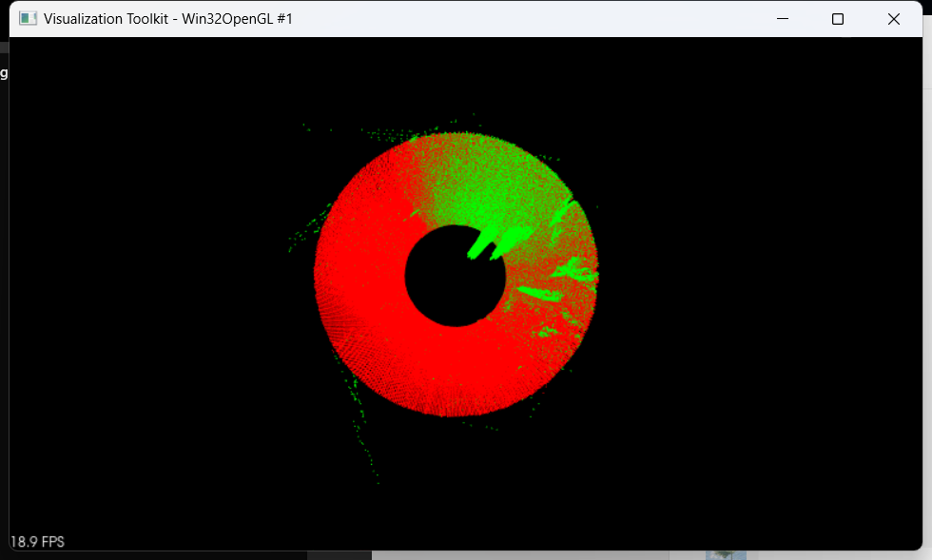Click the empty title bar area right of the title

click(523, 19)
